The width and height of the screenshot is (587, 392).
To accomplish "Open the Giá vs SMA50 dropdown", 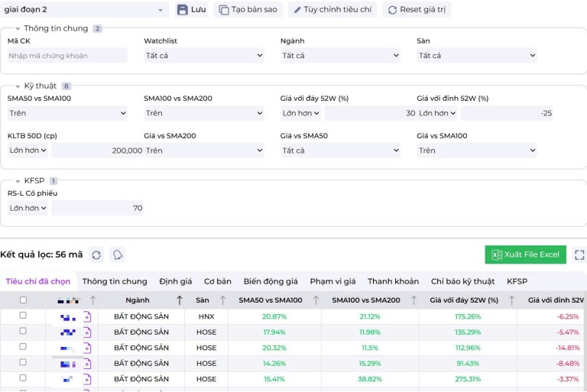I will point(340,151).
